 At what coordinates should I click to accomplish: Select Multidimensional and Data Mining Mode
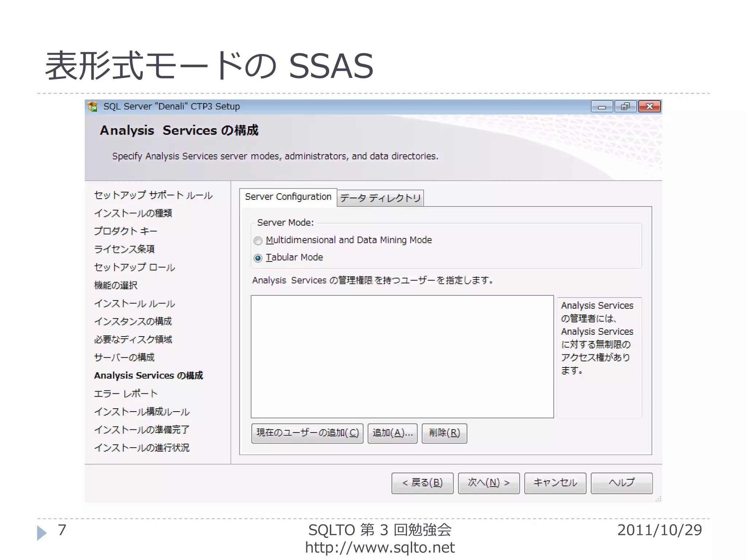258,241
